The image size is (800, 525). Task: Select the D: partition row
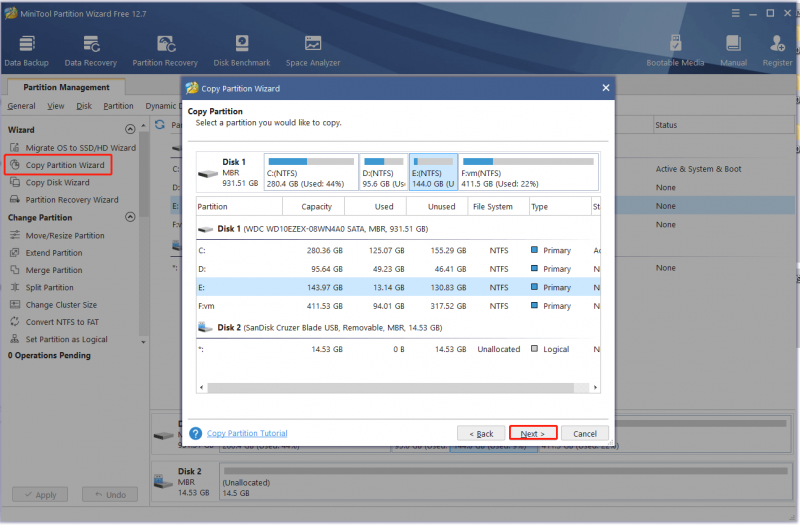(398, 269)
